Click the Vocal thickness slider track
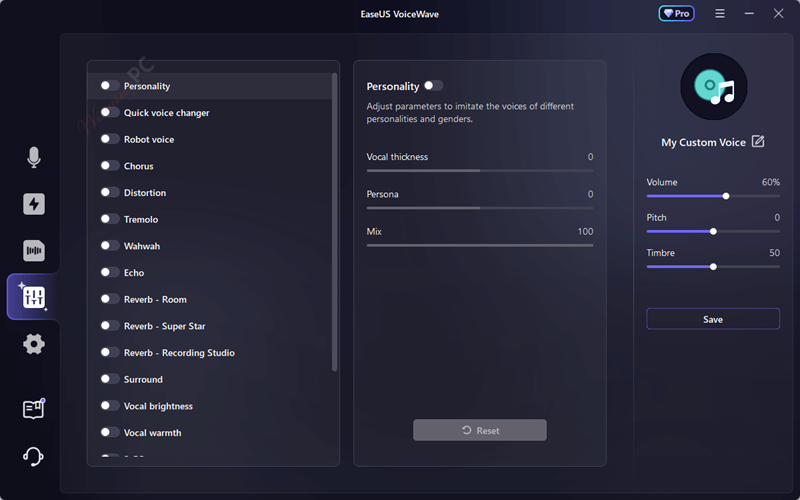Screen dimensions: 800x500 pos(480,171)
